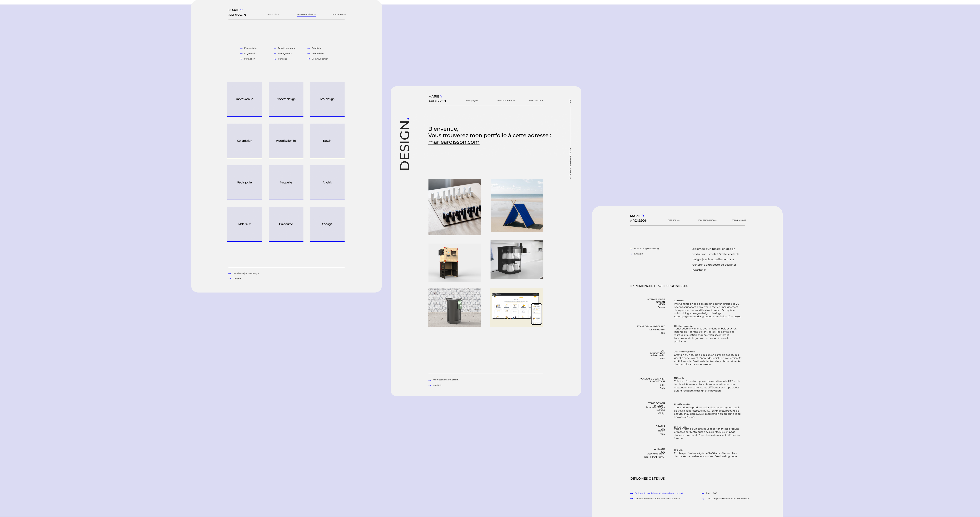Open 'mes projets' on the compétences page

pos(272,14)
